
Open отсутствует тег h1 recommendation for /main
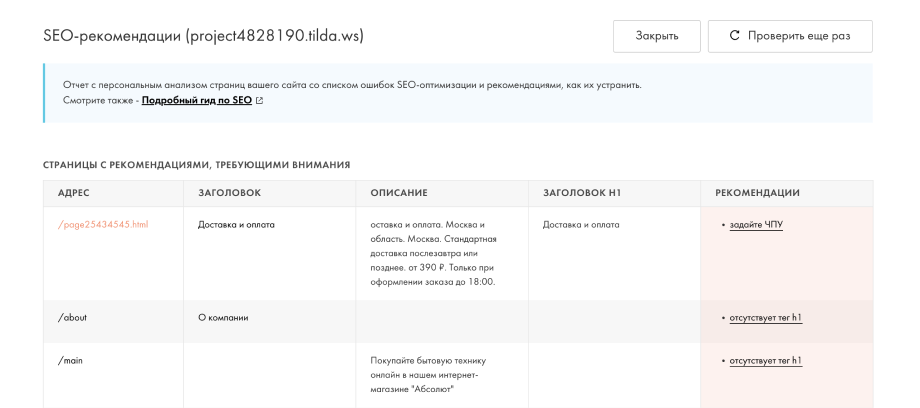click(766, 360)
